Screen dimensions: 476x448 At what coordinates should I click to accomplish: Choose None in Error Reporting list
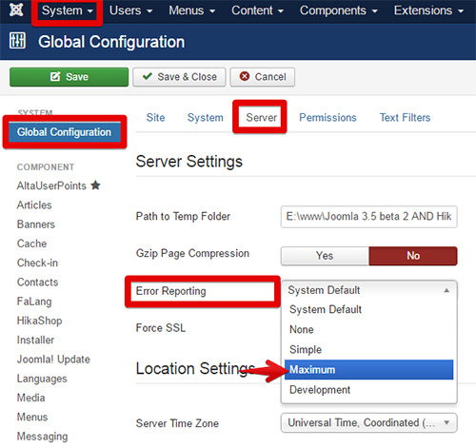coord(368,330)
